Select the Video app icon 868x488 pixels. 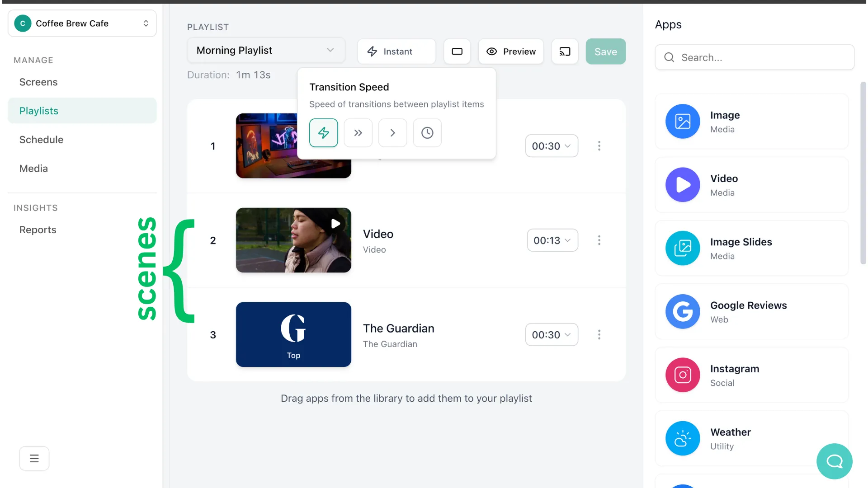click(x=683, y=185)
